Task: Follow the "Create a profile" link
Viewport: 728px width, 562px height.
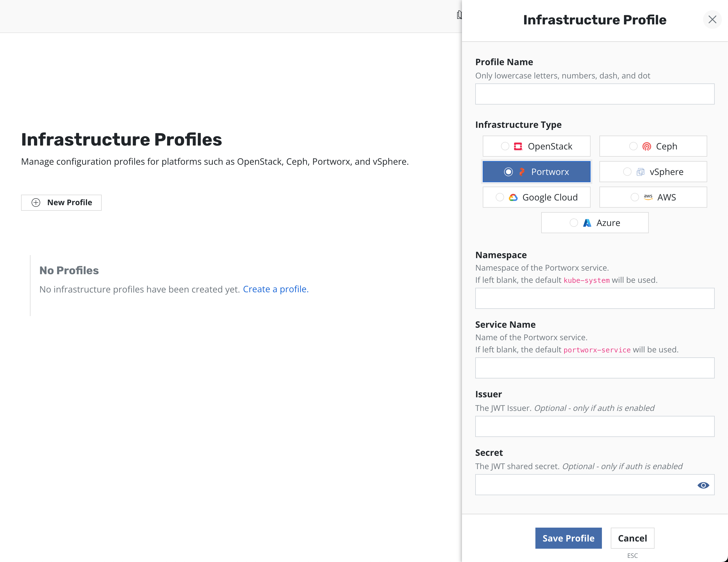Action: tap(276, 289)
